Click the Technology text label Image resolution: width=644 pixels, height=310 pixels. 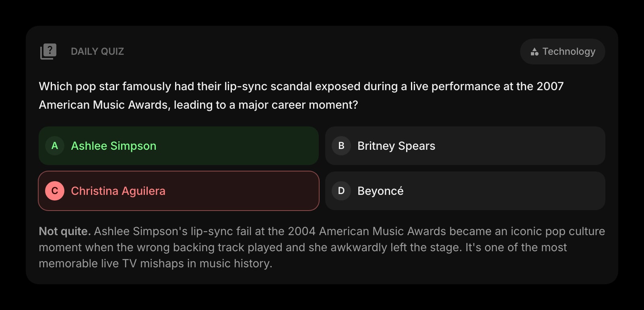(568, 52)
